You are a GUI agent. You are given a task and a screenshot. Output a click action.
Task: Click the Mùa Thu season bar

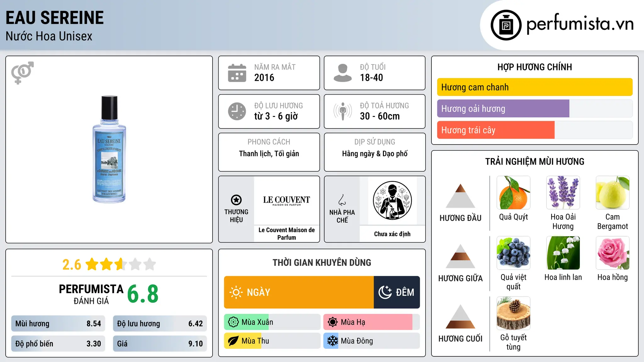tap(272, 341)
